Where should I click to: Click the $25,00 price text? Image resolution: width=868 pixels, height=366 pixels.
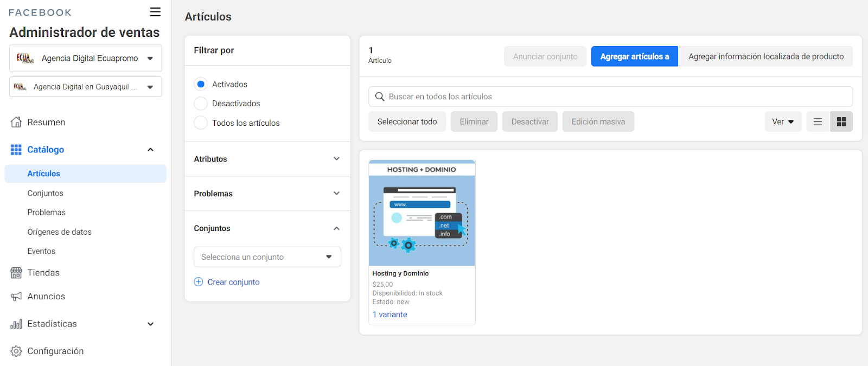(382, 284)
